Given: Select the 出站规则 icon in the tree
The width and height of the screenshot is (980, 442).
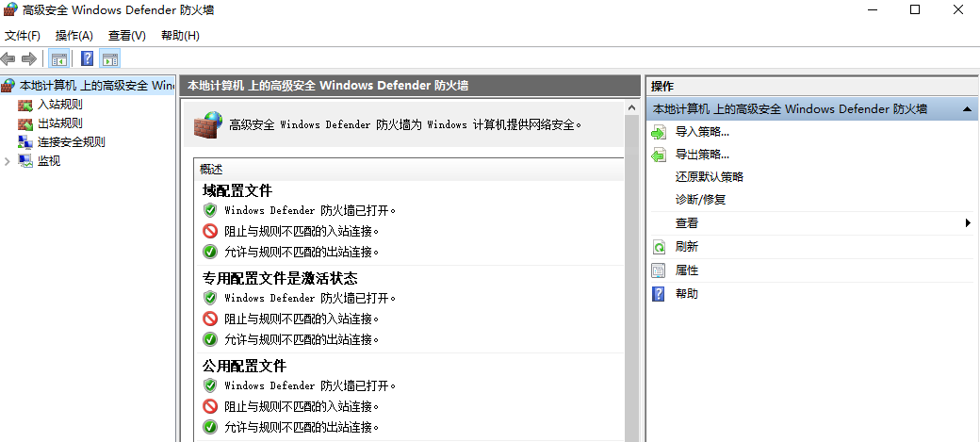Looking at the screenshot, I should pos(25,123).
